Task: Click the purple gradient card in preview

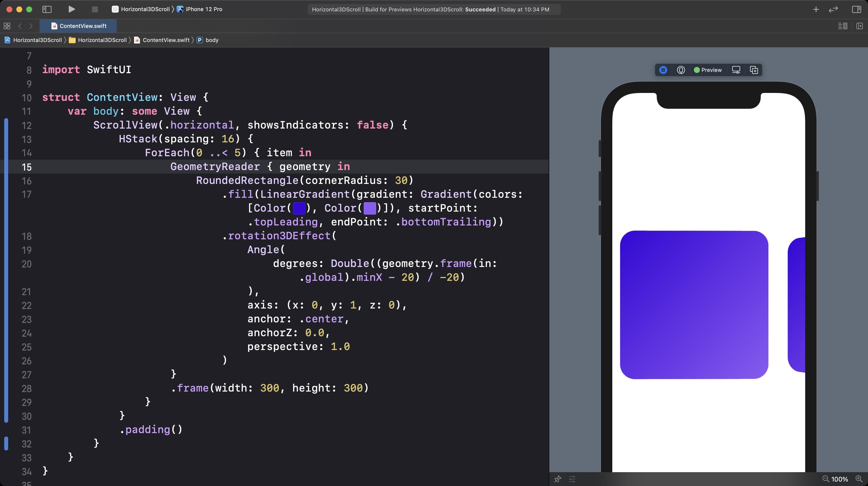Action: point(694,305)
